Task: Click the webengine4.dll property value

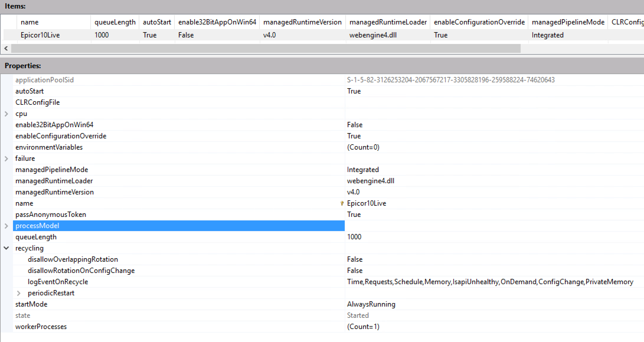Action: (x=371, y=181)
